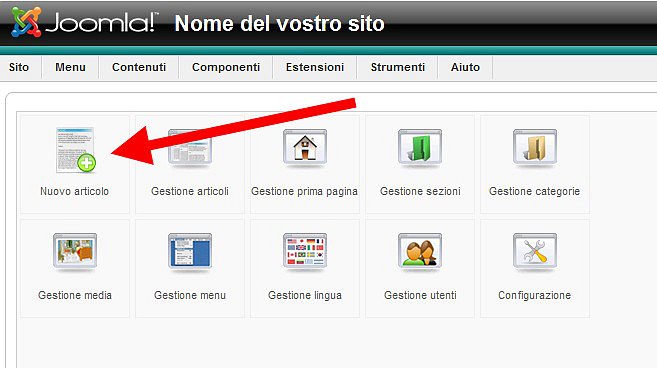Click the Nome del vostro sito title
The image size is (657, 368).
279,23
